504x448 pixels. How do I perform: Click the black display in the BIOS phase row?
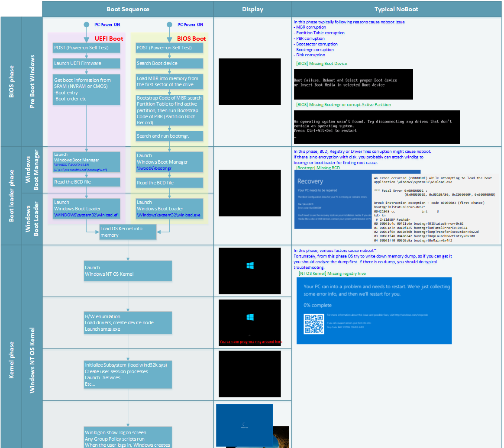[250, 82]
